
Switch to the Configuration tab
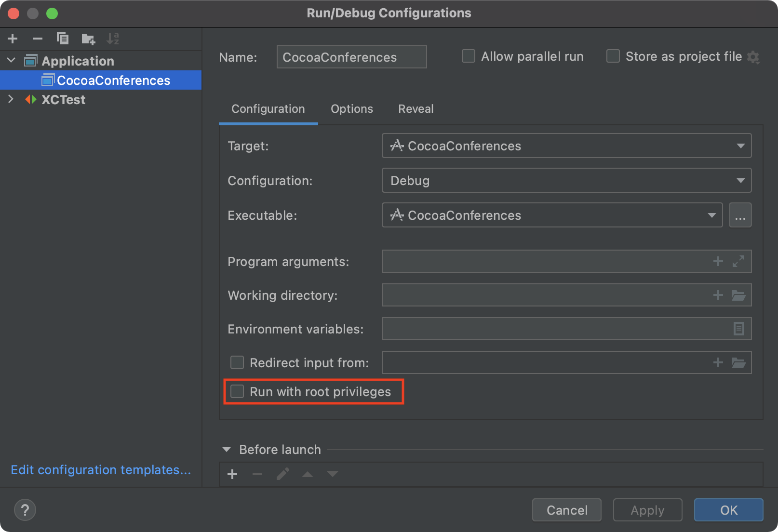268,109
